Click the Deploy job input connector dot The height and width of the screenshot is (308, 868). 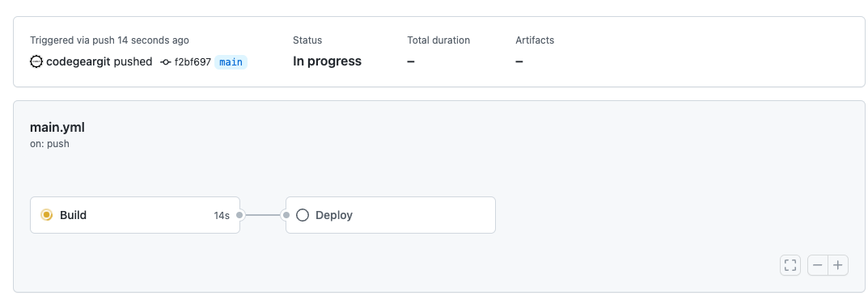(x=286, y=215)
